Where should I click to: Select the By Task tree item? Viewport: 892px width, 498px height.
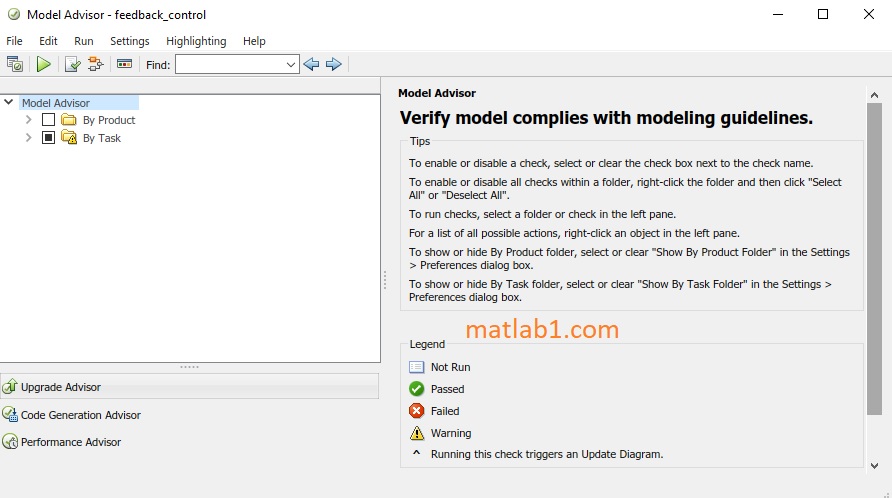coord(102,138)
